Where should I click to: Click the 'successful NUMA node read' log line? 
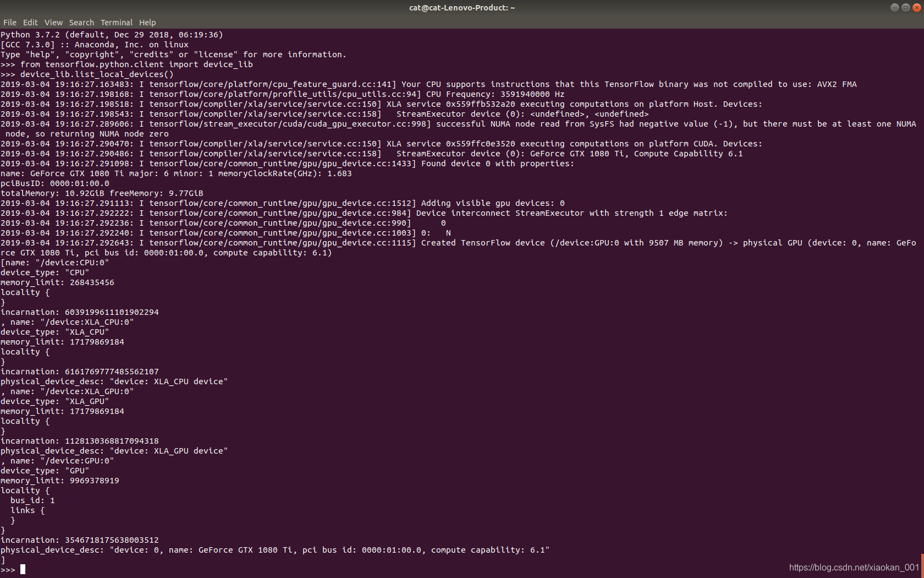[458, 124]
